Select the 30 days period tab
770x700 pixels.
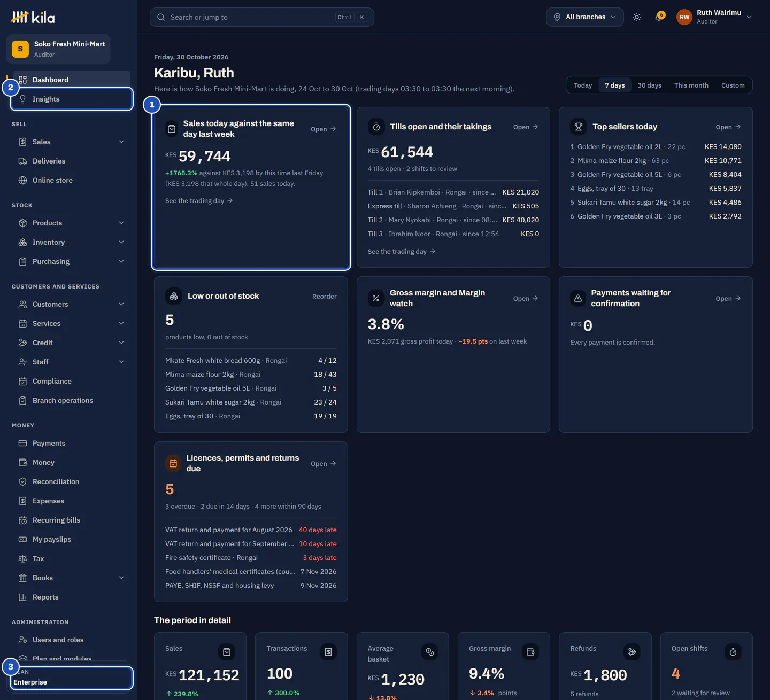[x=649, y=85]
